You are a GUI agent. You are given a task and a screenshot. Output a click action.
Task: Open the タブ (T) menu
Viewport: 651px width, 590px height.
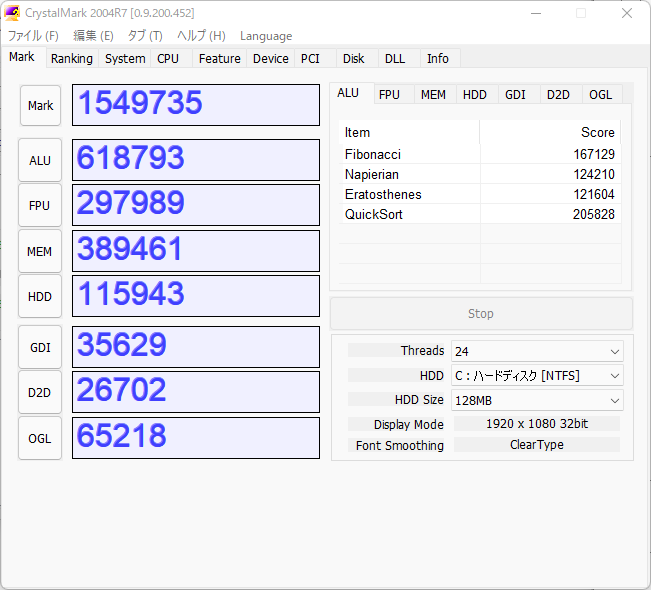pos(145,36)
